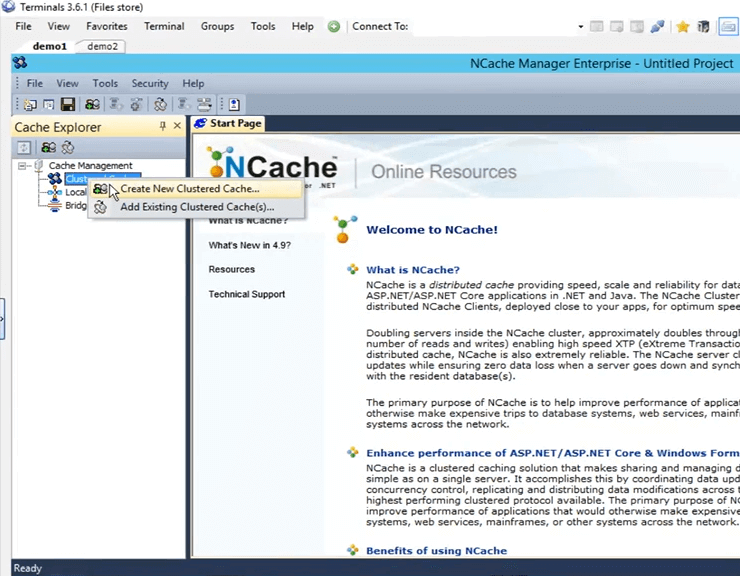Switch to the demo1 session tab
The height and width of the screenshot is (576, 740).
50,46
